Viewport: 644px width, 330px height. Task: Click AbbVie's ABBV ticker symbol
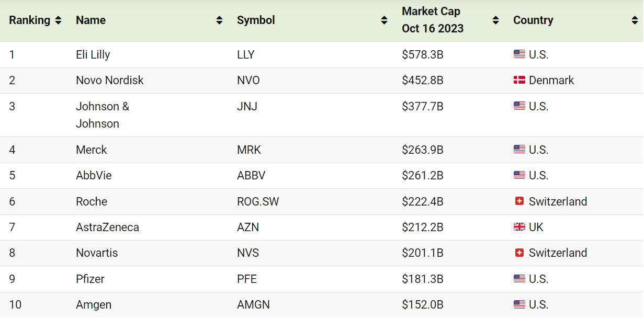click(x=251, y=175)
